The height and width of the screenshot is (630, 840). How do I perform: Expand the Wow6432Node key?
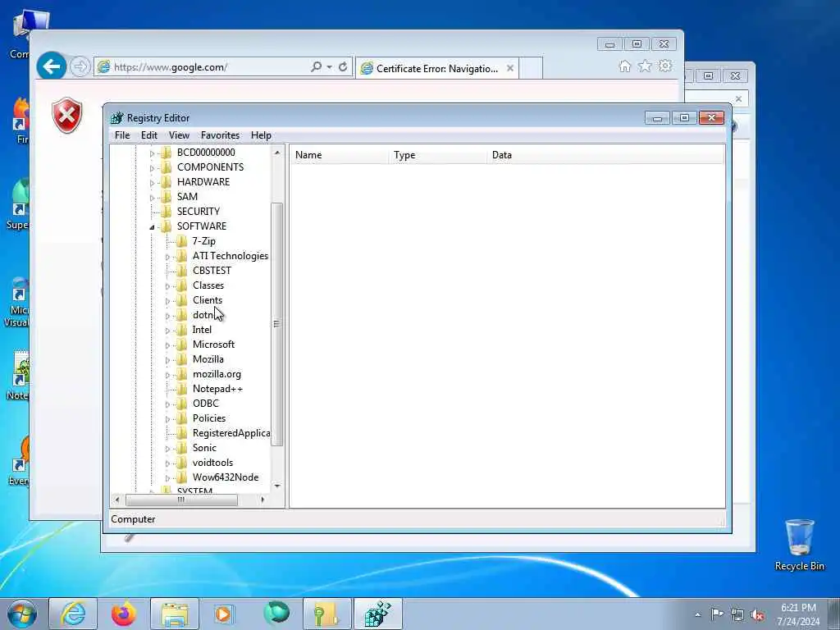click(x=167, y=478)
